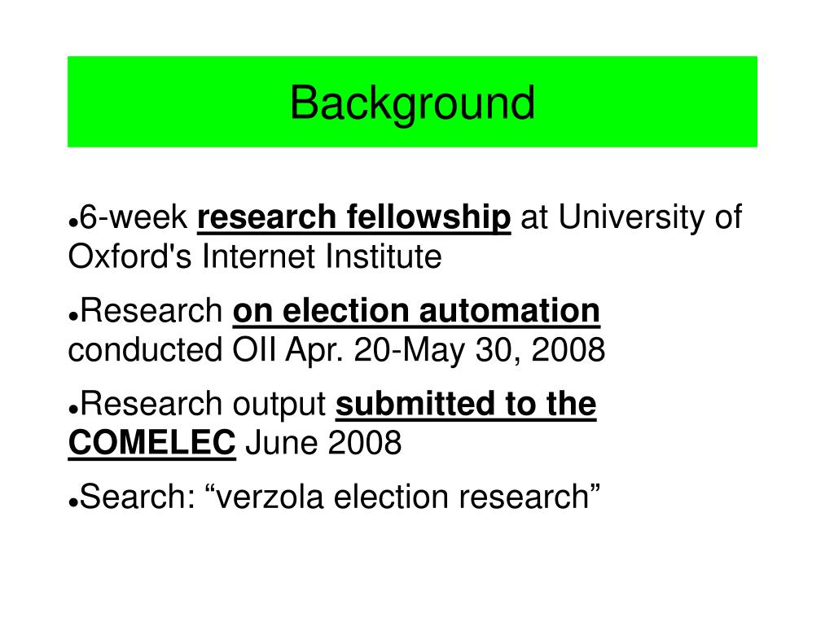Click the 'conducted OII' text
Image resolution: width=834 pixels, height=644 pixels.
173,350
